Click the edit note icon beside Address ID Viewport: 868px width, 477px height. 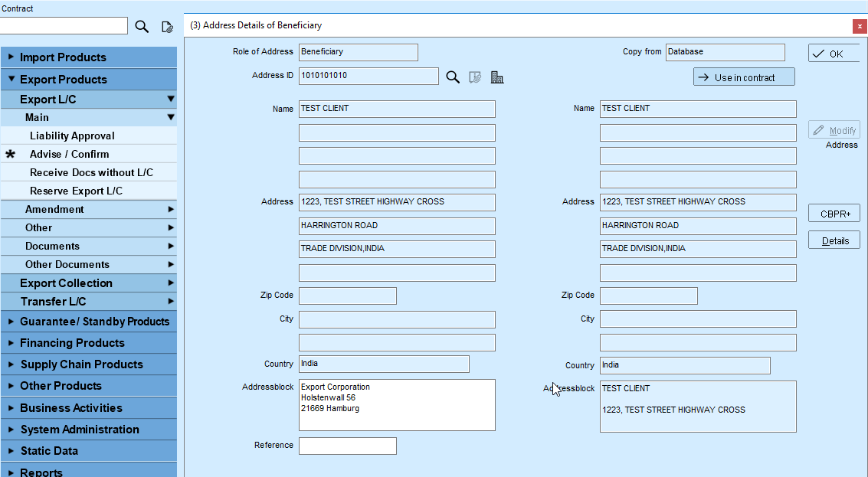point(475,77)
